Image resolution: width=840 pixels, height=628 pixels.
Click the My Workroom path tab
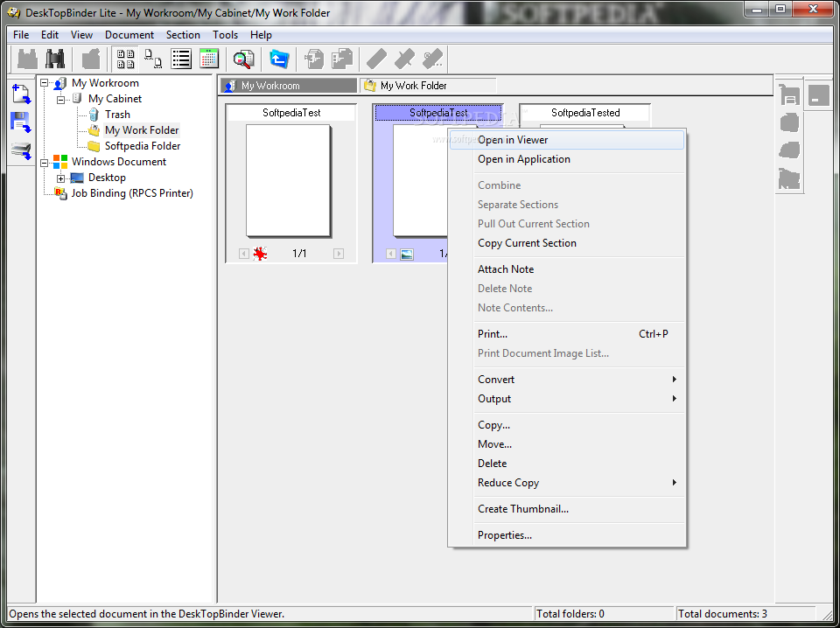pos(289,86)
